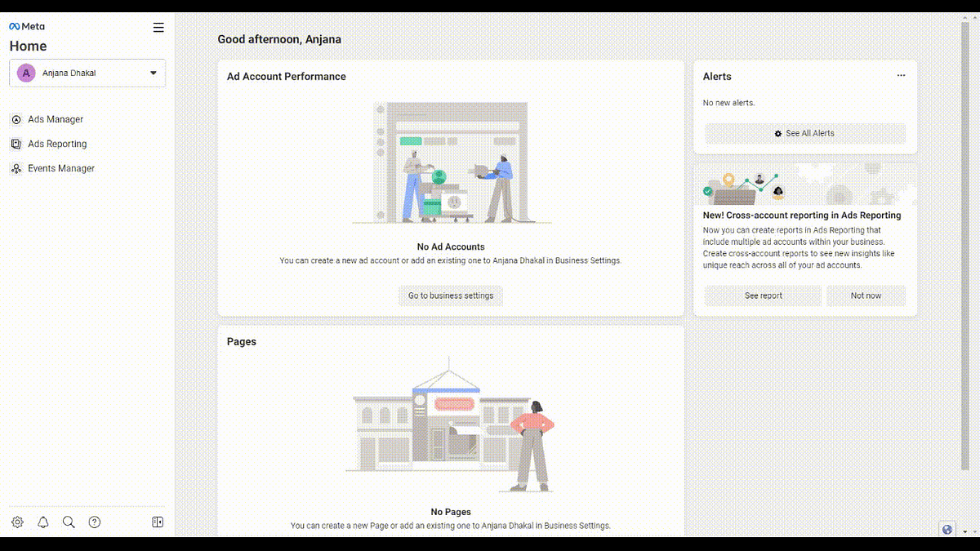
Task: Click the Events Manager nodes icon
Action: [x=16, y=169]
